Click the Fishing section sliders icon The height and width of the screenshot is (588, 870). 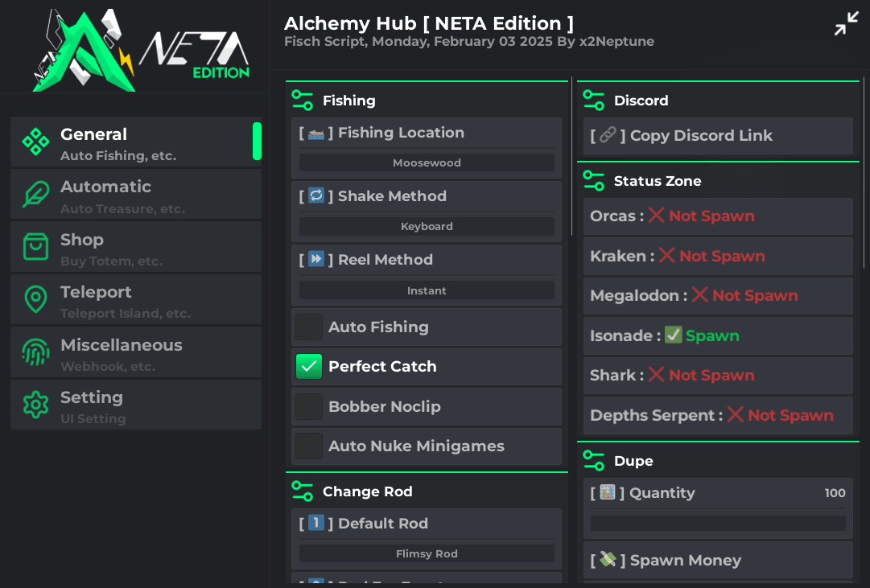point(303,101)
